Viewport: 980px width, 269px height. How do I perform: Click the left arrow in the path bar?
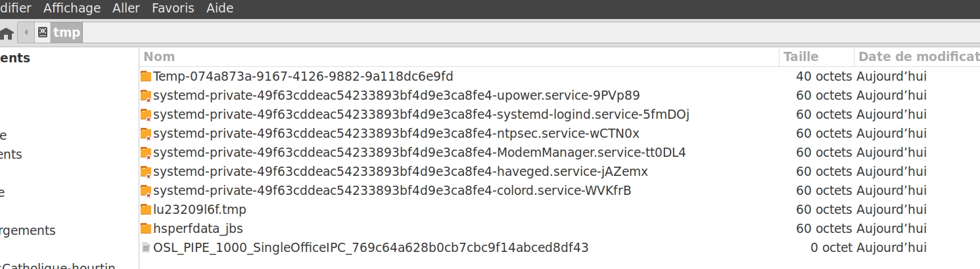pos(26,31)
